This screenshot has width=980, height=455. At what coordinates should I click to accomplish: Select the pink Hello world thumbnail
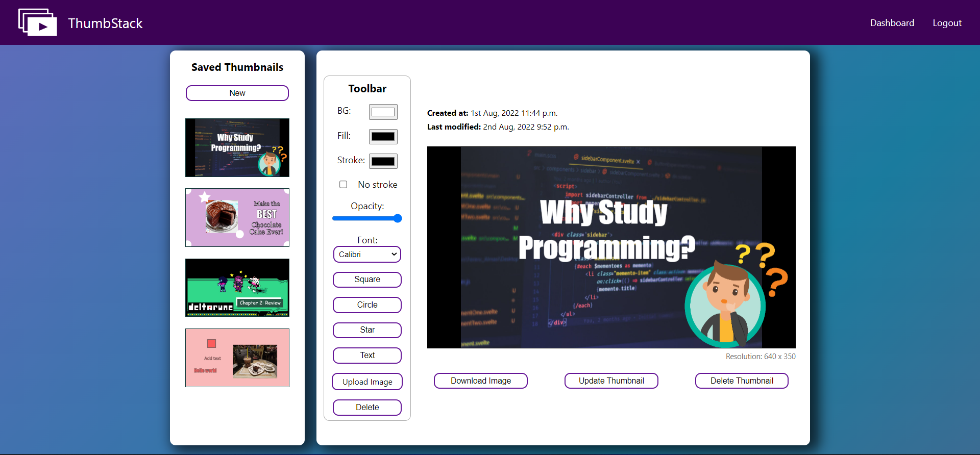pyautogui.click(x=237, y=358)
